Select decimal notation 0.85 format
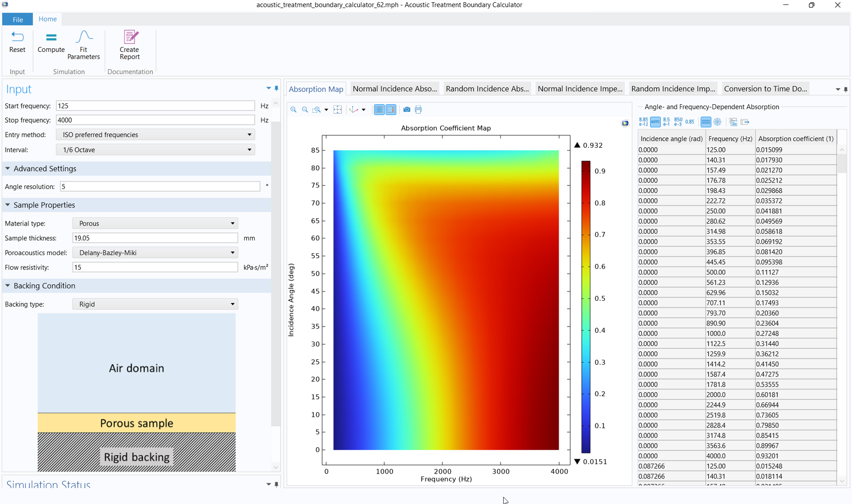 pos(690,122)
